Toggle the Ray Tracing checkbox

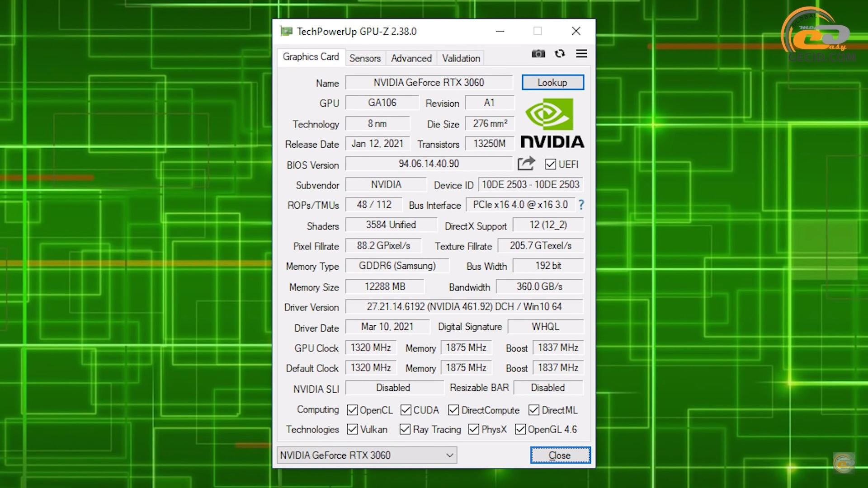coord(405,429)
